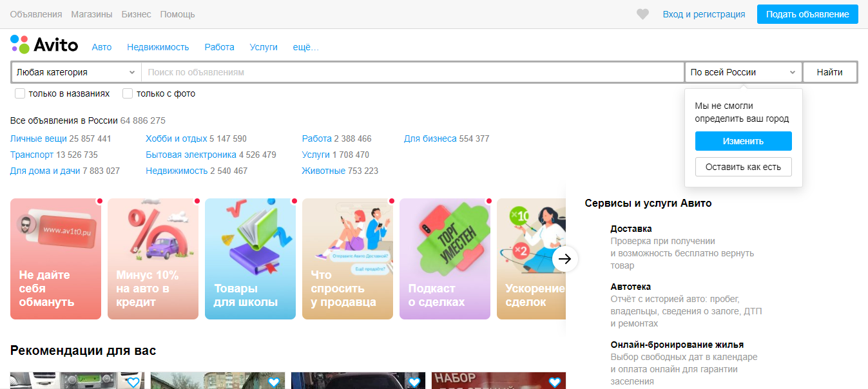Open the 'Авто' top navigation item
Viewport: 868px width, 389px height.
(102, 47)
